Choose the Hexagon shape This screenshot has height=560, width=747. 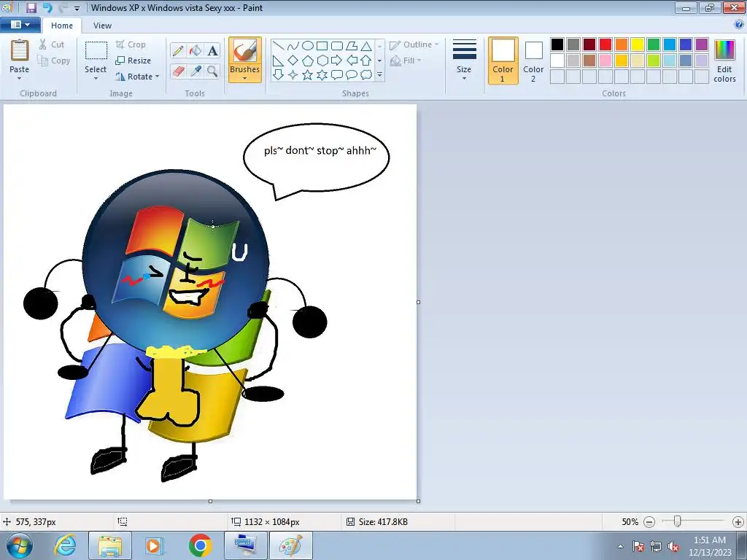pyautogui.click(x=322, y=61)
